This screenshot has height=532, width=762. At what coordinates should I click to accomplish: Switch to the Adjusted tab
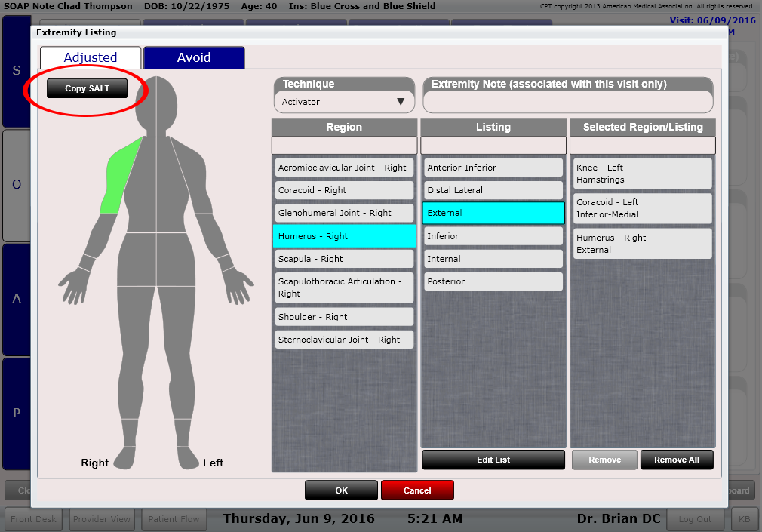point(90,57)
